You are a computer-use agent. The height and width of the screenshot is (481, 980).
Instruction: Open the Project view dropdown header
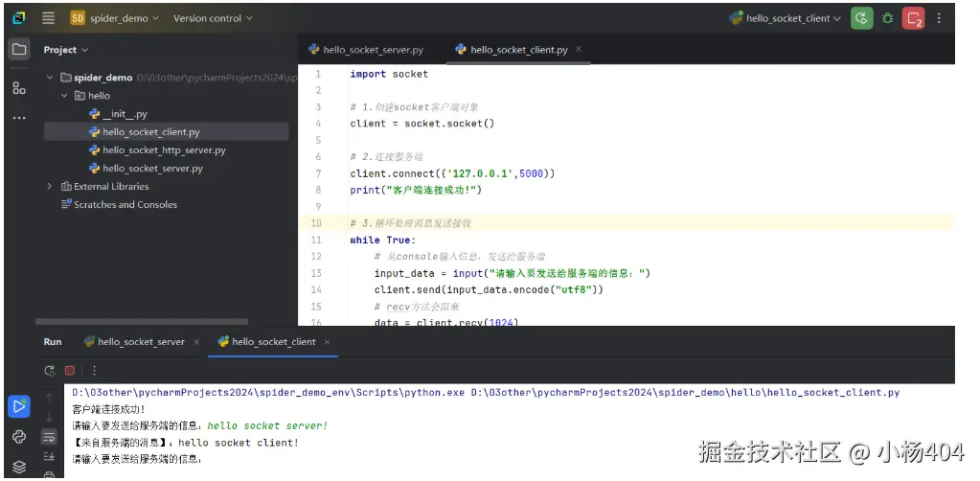click(66, 50)
